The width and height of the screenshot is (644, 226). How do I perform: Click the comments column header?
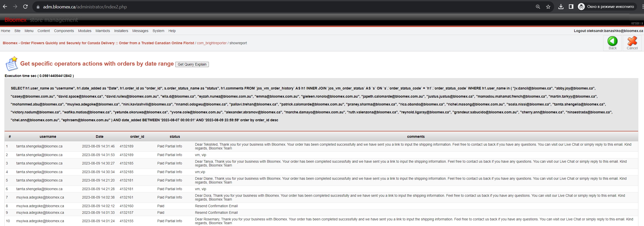click(416, 137)
